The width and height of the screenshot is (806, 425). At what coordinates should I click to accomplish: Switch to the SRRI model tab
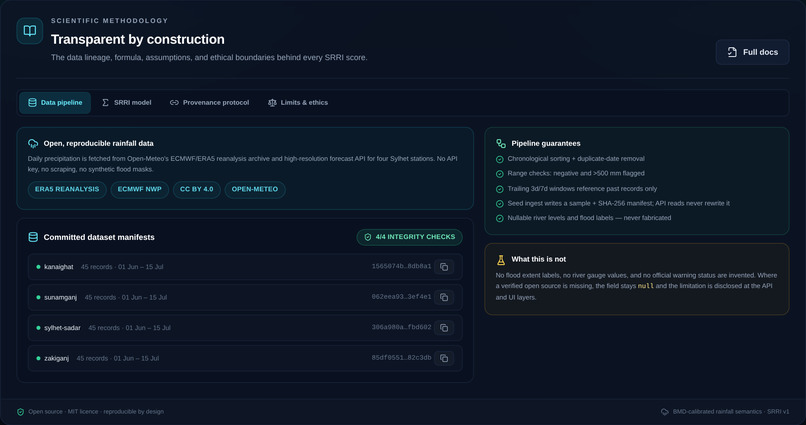[126, 103]
